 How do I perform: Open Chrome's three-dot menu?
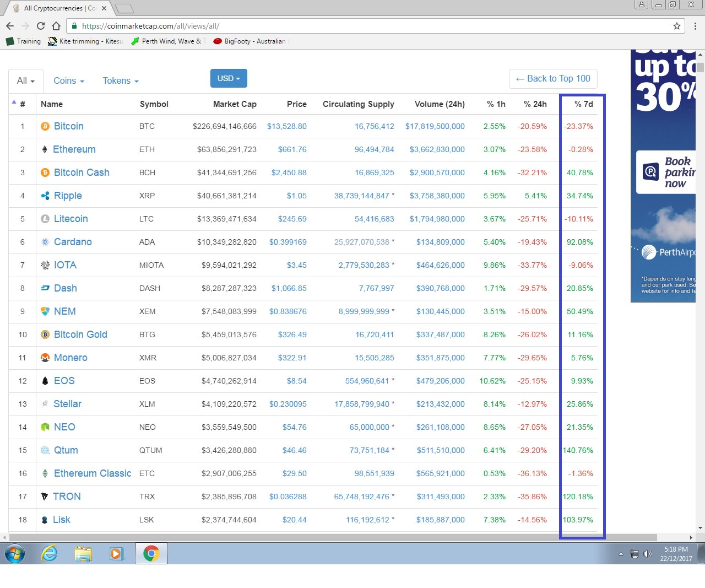pyautogui.click(x=695, y=26)
